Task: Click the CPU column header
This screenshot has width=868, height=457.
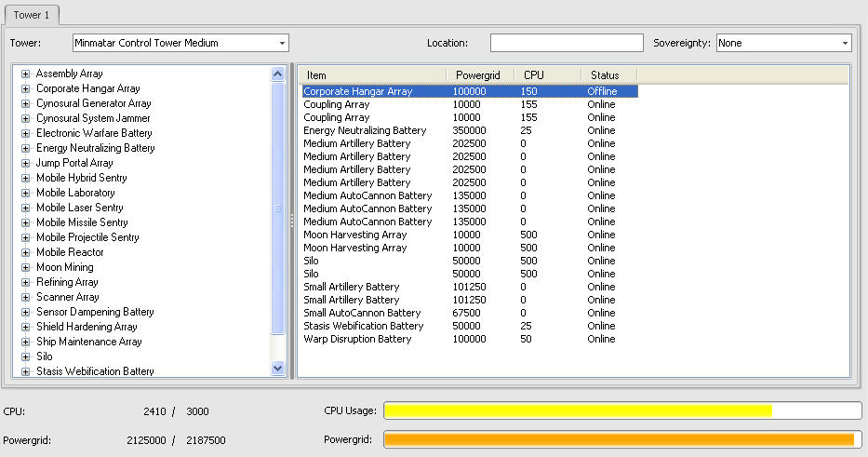Action: [x=534, y=74]
